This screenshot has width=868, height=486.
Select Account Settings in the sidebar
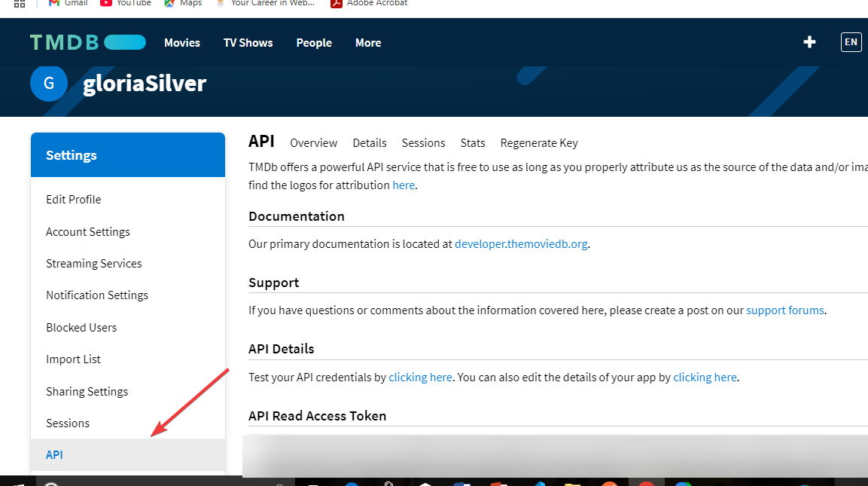[88, 232]
